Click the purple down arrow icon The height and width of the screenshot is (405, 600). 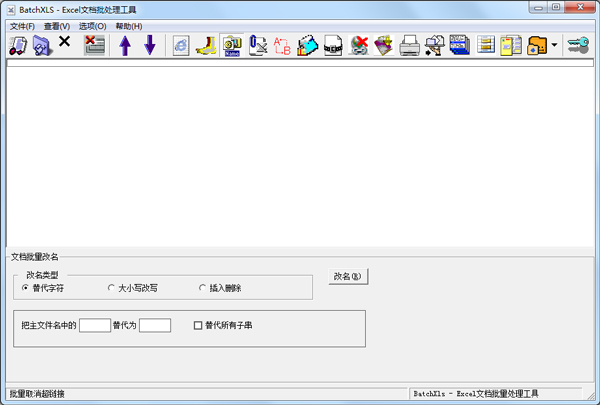pos(150,45)
